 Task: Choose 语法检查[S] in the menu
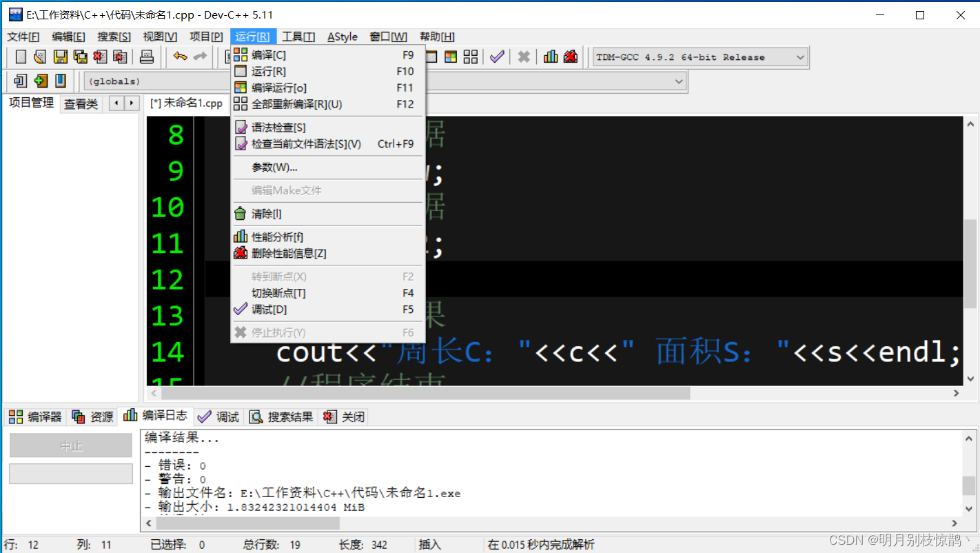(x=328, y=128)
